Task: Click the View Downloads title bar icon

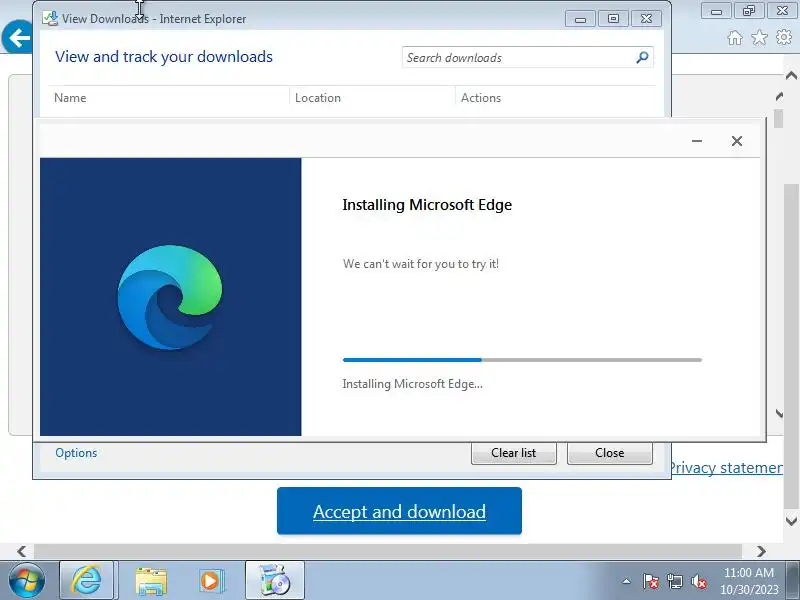Action: click(x=50, y=18)
